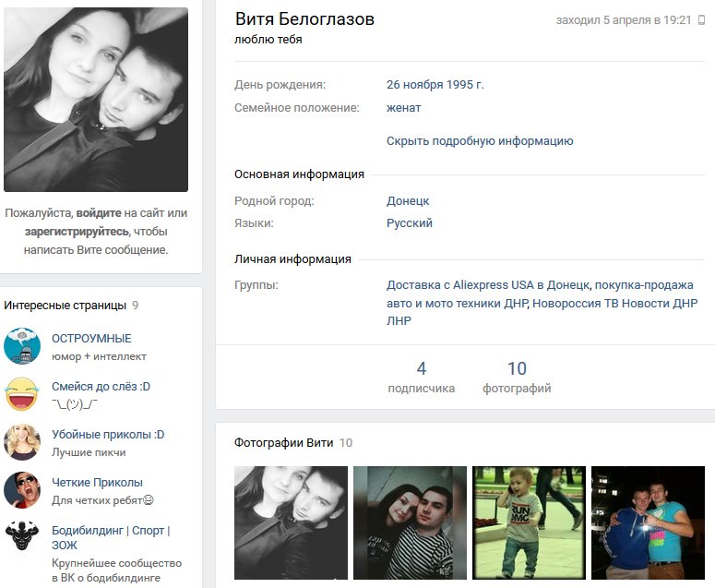
Task: Open the photo of child in RUN DMC shirt
Action: pyautogui.click(x=529, y=522)
